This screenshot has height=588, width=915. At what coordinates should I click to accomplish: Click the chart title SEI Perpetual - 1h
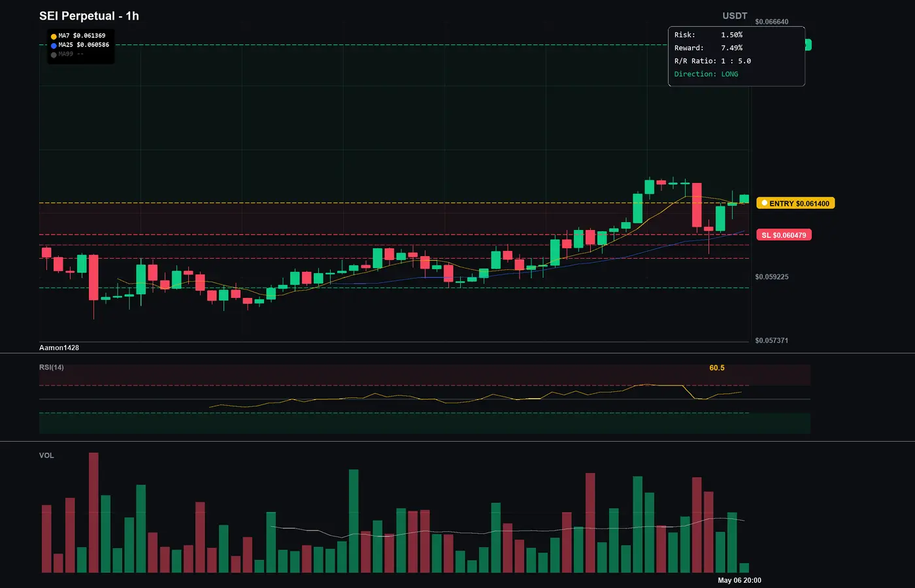[x=89, y=16]
